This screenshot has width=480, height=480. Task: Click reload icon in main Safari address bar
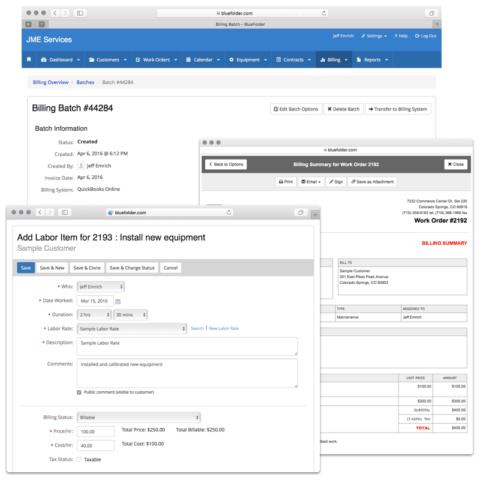coord(324,13)
